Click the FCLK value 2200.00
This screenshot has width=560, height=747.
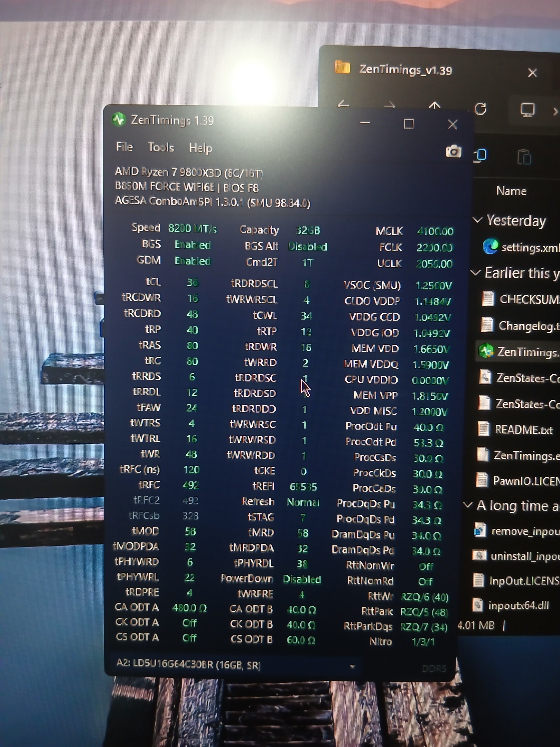point(435,248)
